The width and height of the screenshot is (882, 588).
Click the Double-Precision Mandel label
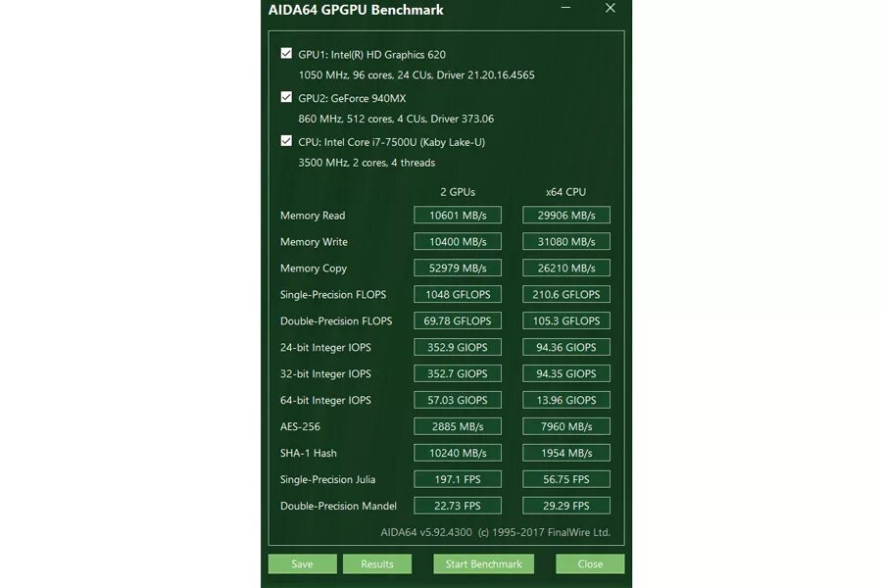(338, 506)
